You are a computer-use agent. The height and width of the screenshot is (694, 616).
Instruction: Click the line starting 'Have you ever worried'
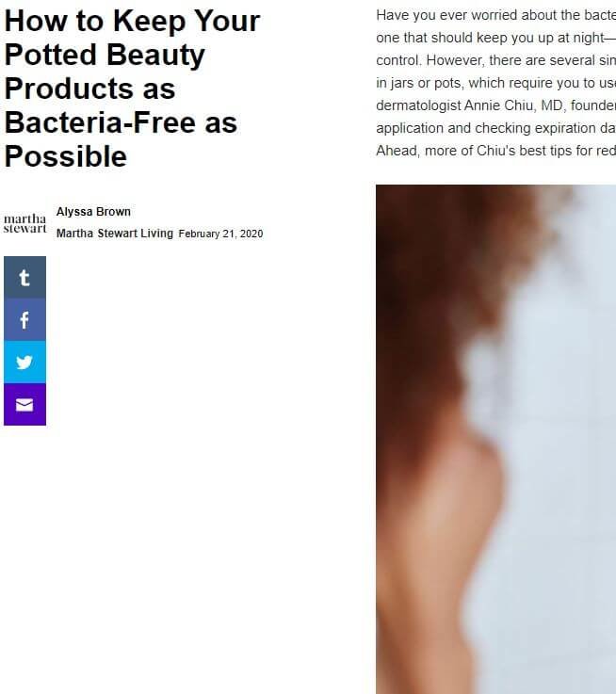click(496, 15)
